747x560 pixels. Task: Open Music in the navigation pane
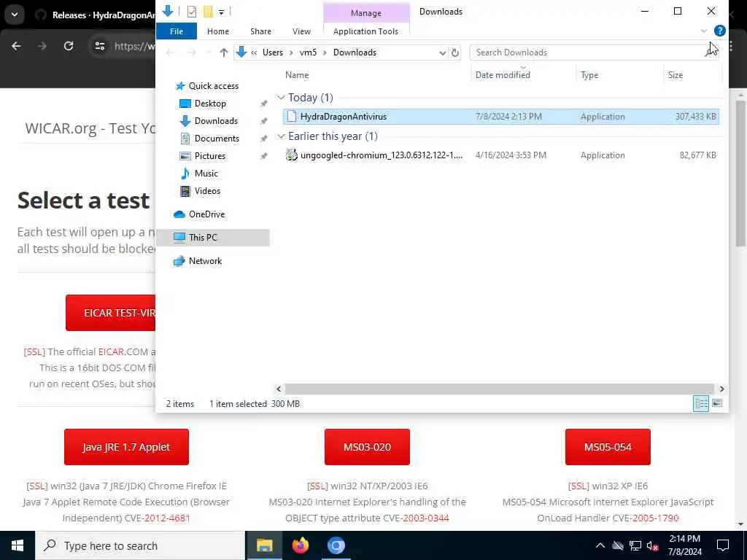(205, 174)
